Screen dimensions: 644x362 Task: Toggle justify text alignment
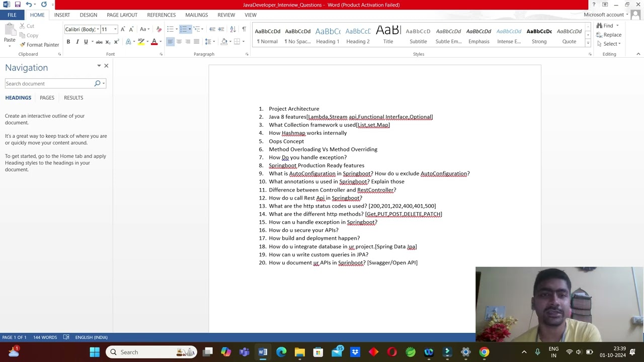(x=196, y=42)
